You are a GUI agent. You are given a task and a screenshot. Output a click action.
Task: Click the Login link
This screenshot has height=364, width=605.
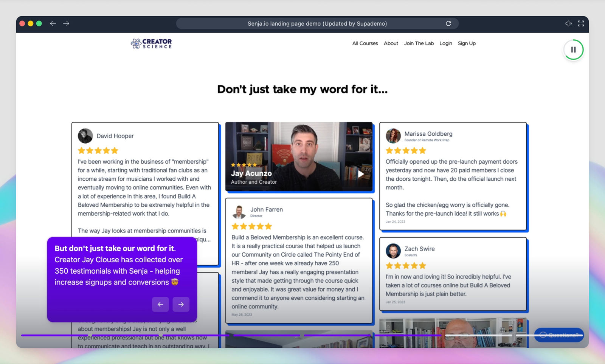point(445,43)
